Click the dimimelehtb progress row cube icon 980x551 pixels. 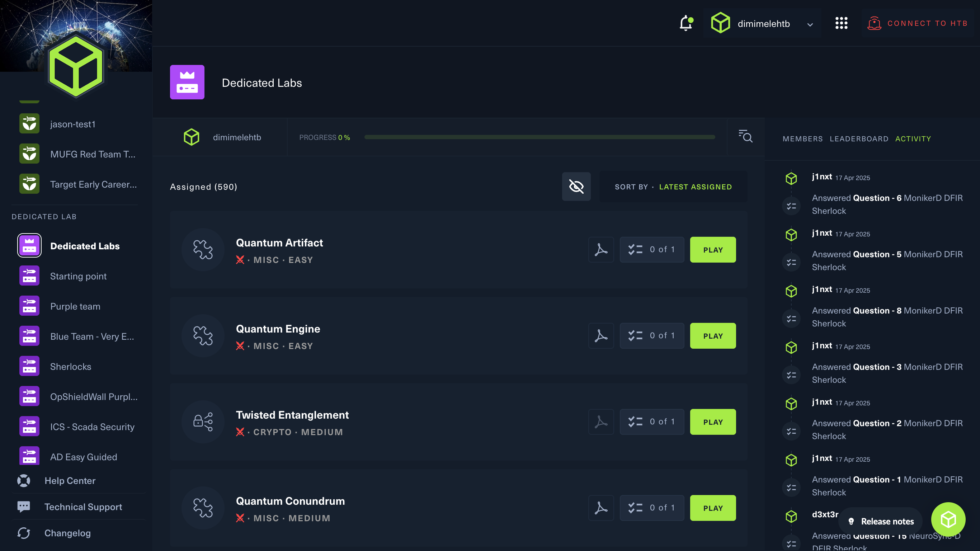click(191, 137)
